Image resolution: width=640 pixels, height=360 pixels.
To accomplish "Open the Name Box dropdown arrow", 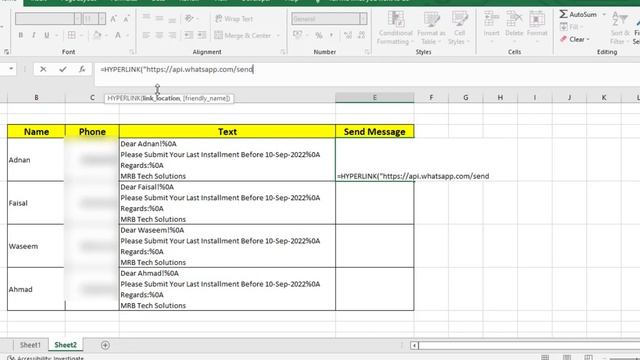I will (11, 69).
